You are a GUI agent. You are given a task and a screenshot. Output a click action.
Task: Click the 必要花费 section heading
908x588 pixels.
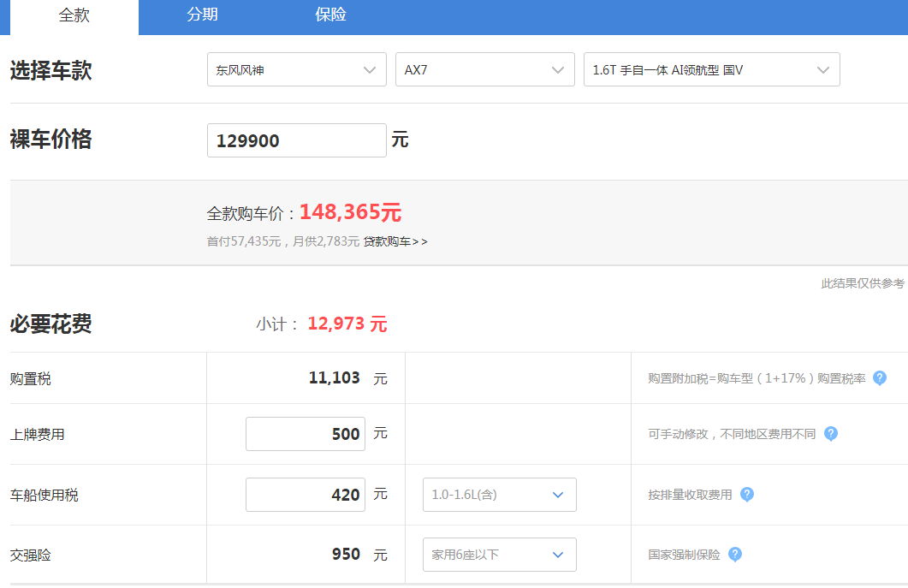51,324
